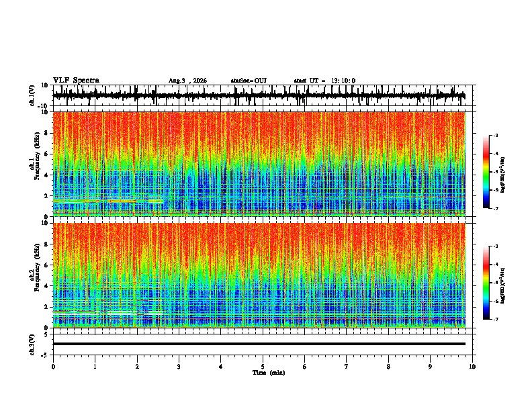This screenshot has height=411, width=532.
Task: Click the "ch.3(V)" axis label
Action: [32, 345]
